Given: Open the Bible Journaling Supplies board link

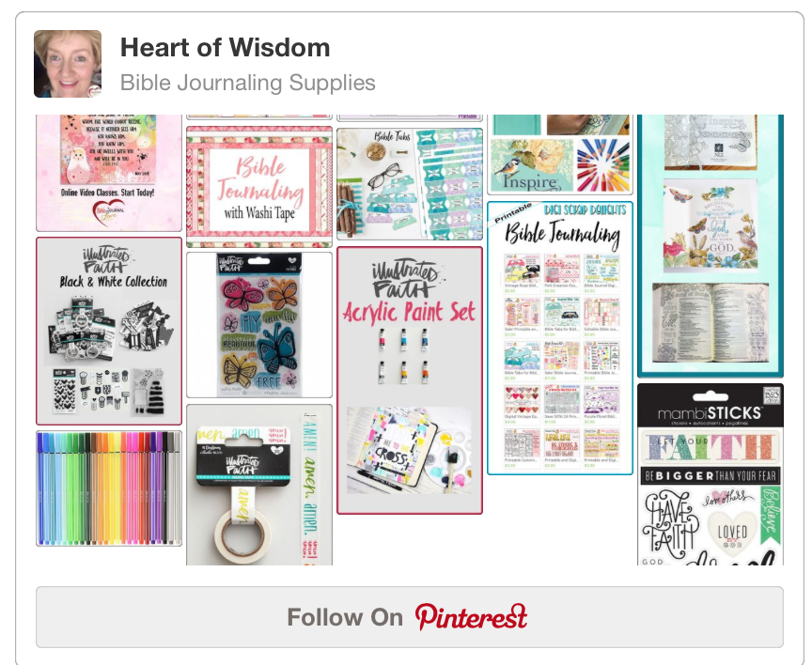Looking at the screenshot, I should coord(247,83).
